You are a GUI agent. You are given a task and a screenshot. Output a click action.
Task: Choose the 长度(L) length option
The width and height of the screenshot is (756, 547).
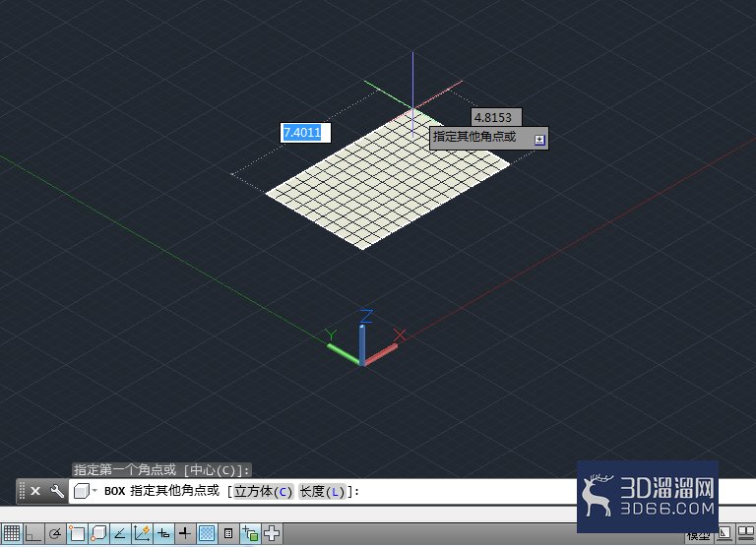coord(322,492)
